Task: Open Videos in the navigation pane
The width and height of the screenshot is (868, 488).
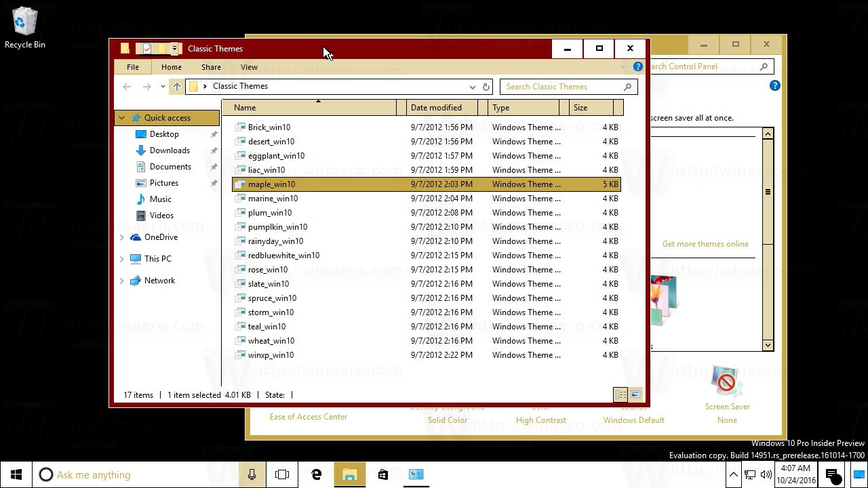Action: [161, 216]
